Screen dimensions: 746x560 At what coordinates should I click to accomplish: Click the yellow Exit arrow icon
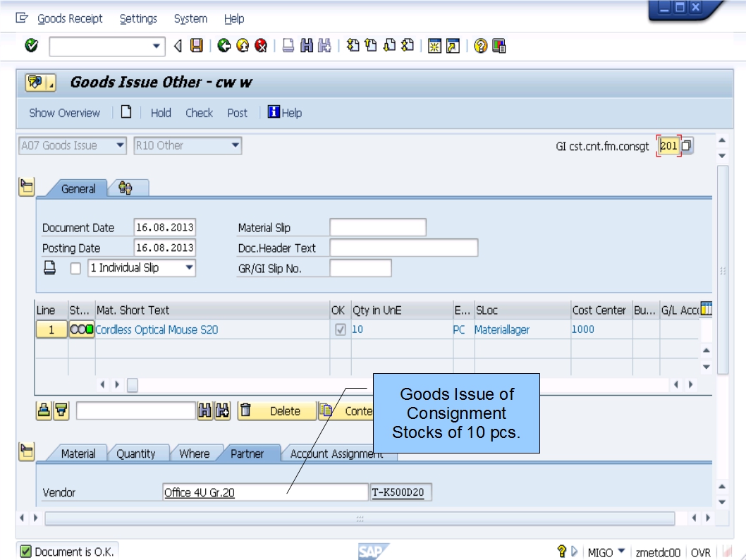tap(243, 46)
